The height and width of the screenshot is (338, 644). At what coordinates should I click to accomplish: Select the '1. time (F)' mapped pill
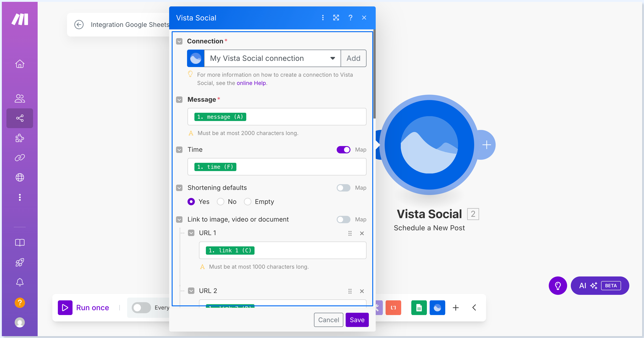[215, 167]
